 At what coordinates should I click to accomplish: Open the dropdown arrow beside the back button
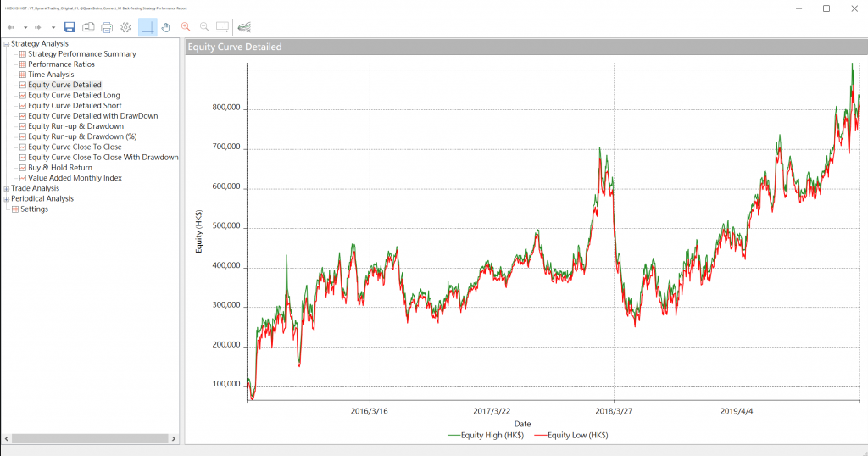[x=25, y=27]
